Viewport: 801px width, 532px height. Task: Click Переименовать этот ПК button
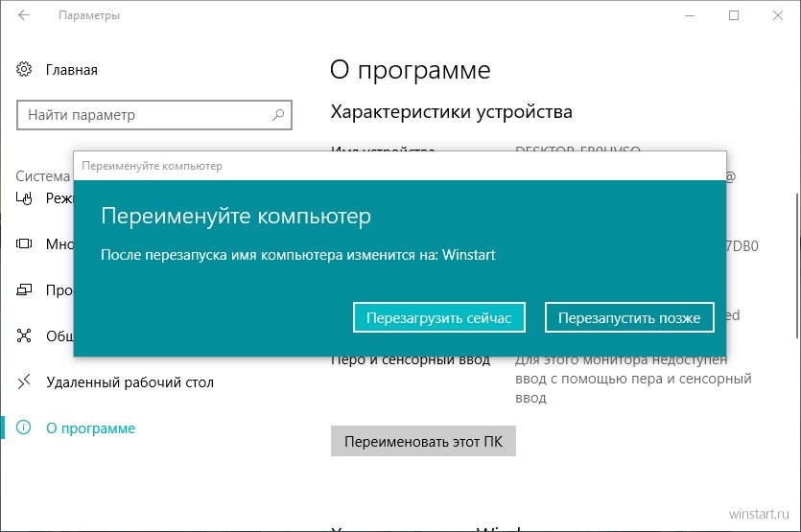(x=423, y=442)
